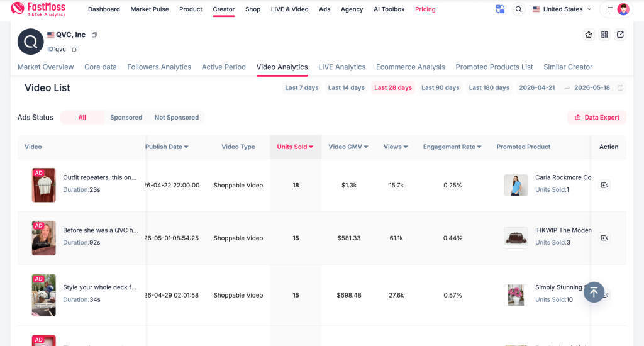Copy the ID:qvc value

click(74, 49)
